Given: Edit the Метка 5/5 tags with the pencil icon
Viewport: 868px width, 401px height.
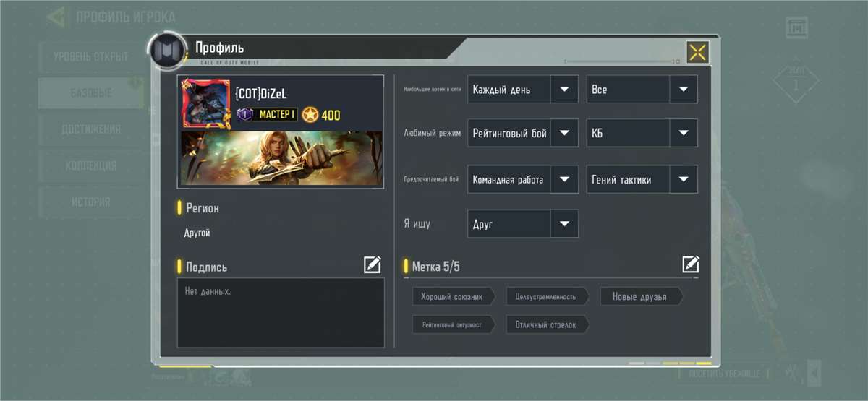Looking at the screenshot, I should [691, 264].
